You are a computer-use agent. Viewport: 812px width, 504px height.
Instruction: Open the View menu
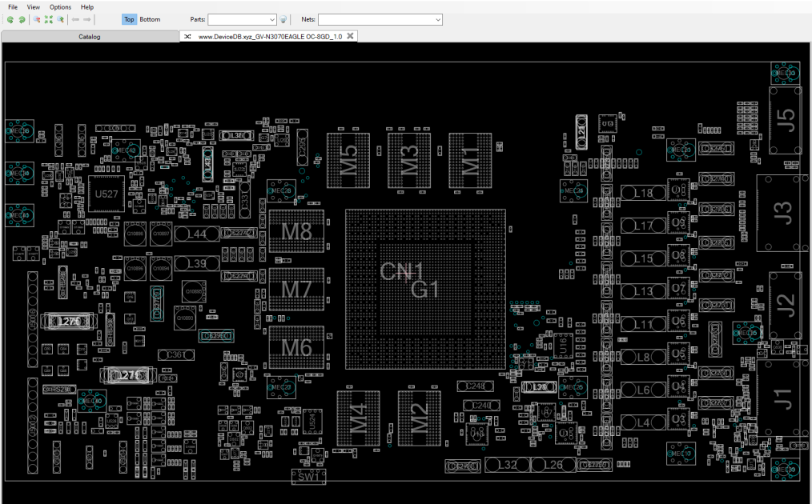[x=33, y=6]
